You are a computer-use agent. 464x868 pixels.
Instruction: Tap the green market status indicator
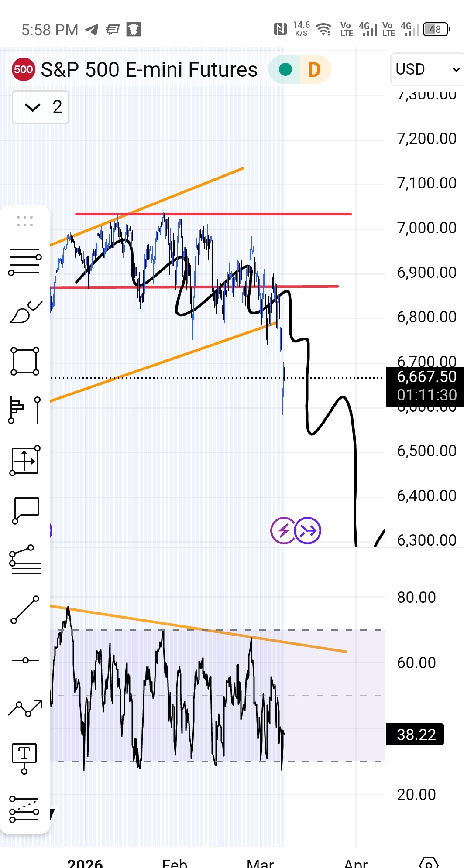coord(285,69)
